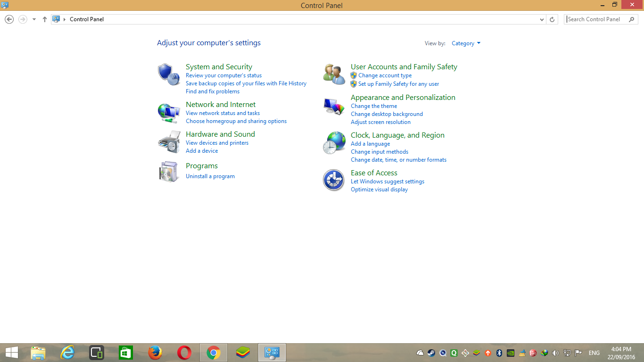Click the Programs category icon
The height and width of the screenshot is (362, 644).
[169, 172]
